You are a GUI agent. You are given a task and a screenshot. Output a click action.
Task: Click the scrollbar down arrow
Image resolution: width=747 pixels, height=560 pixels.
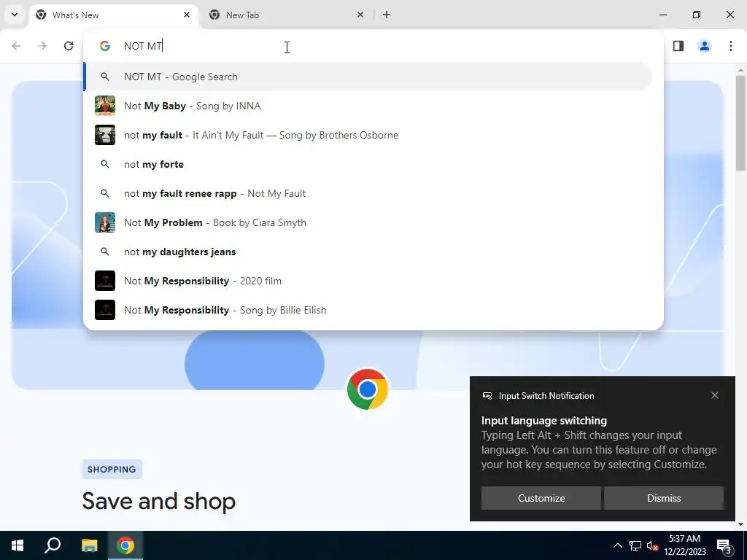point(740,524)
